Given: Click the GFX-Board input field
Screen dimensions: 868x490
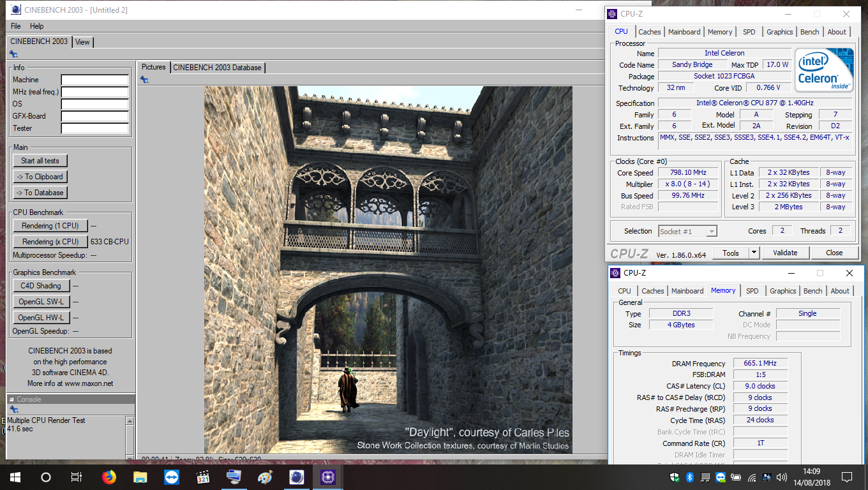Looking at the screenshot, I should (x=95, y=116).
